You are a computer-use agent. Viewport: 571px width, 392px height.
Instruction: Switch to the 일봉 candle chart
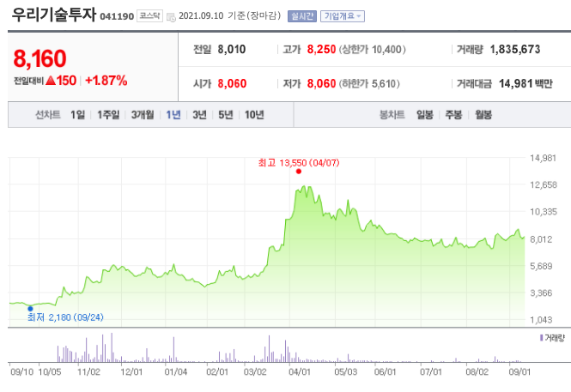coord(425,115)
